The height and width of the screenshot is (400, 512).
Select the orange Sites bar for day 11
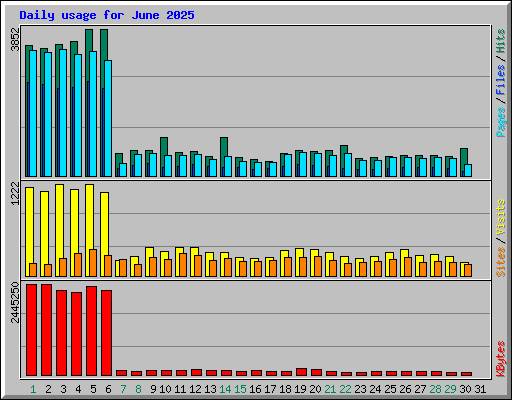183,265
